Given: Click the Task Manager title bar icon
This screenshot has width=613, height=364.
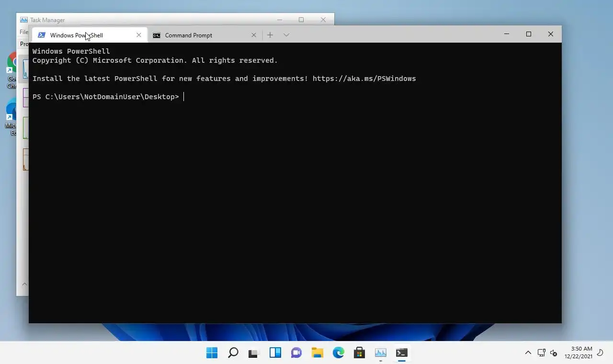Looking at the screenshot, I should tap(23, 20).
